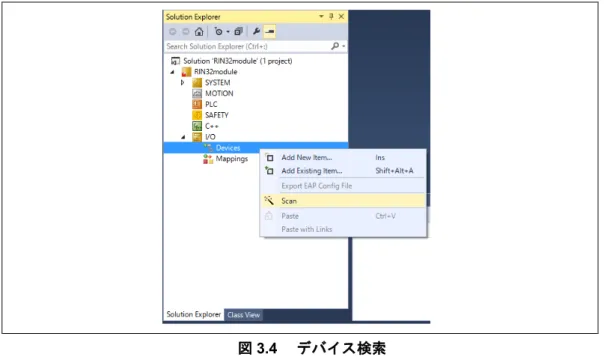The height and width of the screenshot is (363, 604).
Task: Select the I/O tree item text
Action: point(210,137)
